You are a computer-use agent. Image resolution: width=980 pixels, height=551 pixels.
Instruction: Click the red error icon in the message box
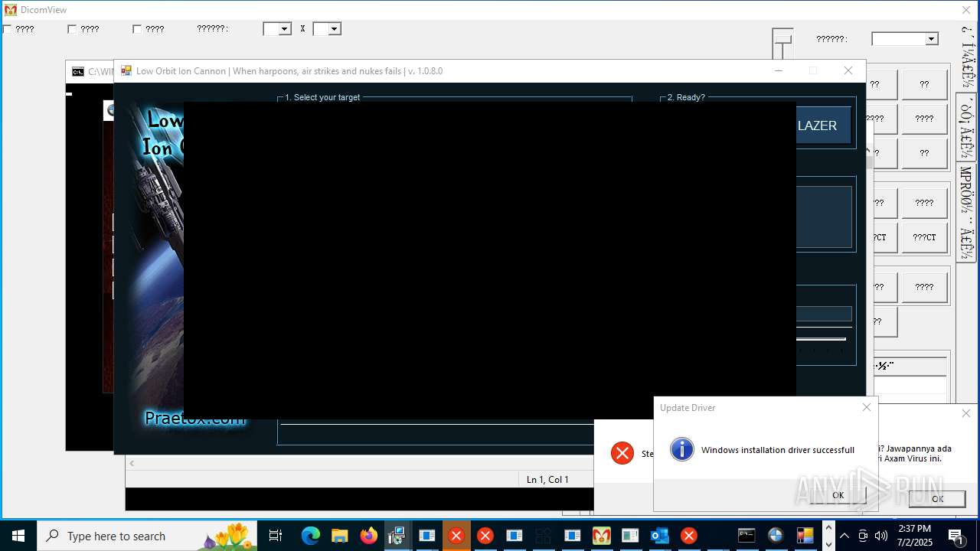[622, 453]
